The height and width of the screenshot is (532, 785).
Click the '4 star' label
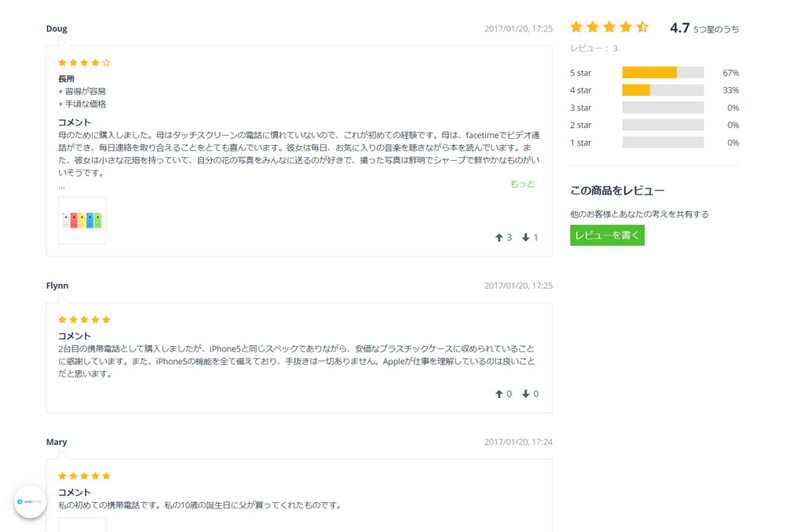tap(581, 90)
